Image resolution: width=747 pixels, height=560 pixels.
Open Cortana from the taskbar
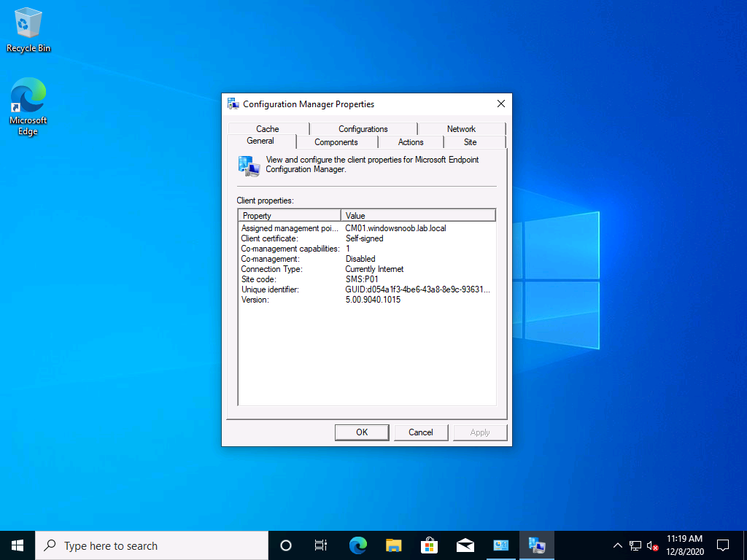click(286, 545)
